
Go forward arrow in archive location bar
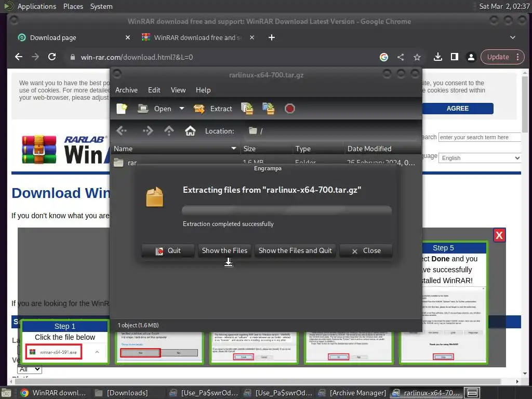click(x=148, y=130)
